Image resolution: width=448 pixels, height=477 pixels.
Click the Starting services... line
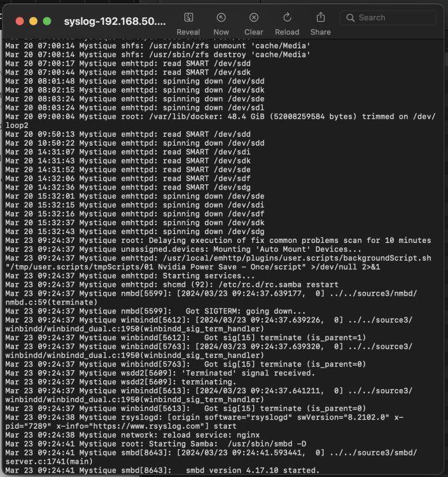click(x=130, y=275)
